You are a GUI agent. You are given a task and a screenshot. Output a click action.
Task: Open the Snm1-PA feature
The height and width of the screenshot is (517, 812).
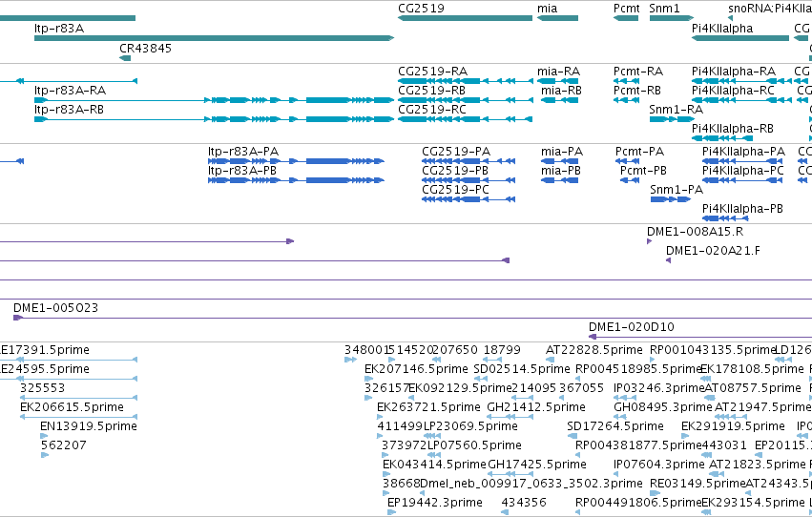[x=671, y=199]
